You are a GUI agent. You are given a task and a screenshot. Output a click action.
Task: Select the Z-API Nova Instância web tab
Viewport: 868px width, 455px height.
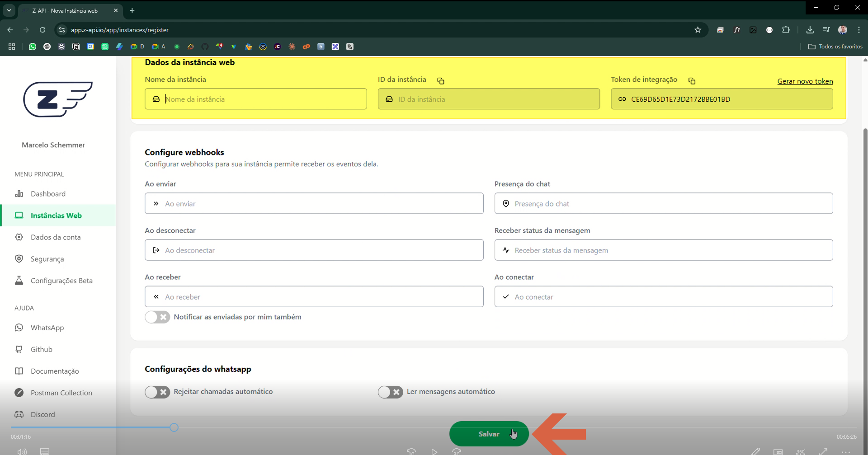(x=71, y=10)
